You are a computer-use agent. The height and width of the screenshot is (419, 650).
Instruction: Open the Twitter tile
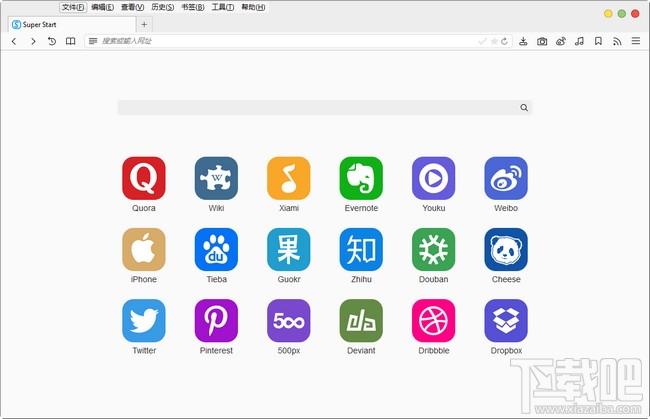coord(144,321)
